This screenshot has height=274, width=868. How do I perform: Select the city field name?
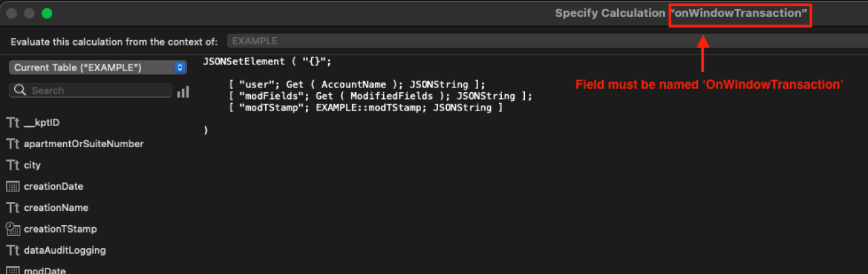pyautogui.click(x=32, y=165)
